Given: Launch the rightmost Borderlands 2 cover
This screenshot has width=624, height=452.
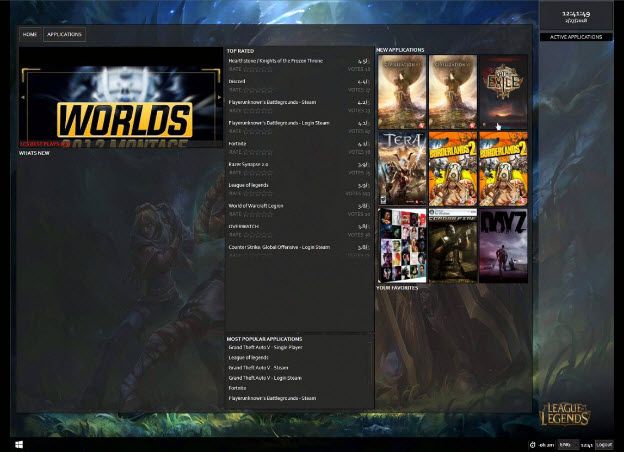Looking at the screenshot, I should click(503, 169).
